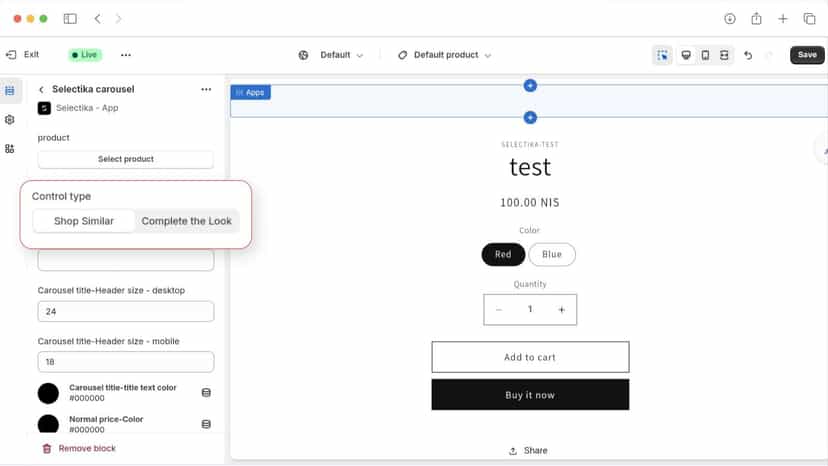Open Normal price color swatch

48,424
